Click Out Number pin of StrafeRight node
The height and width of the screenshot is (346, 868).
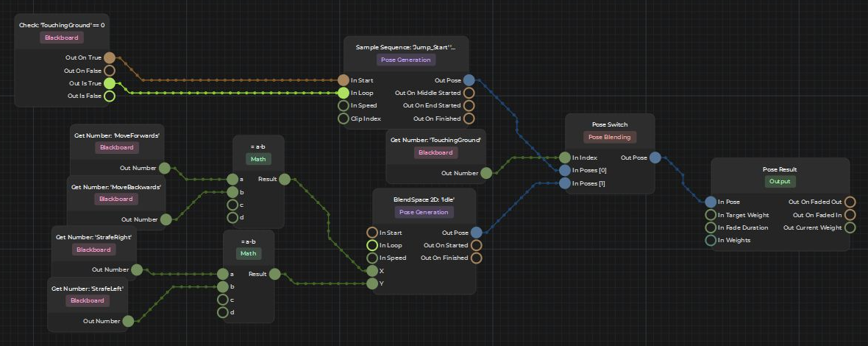click(137, 270)
